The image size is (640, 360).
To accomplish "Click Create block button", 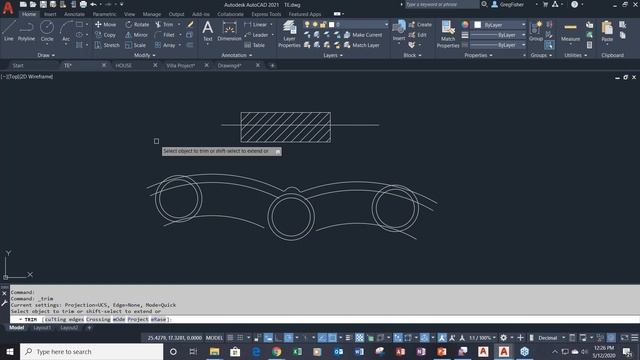I will tap(420, 24).
